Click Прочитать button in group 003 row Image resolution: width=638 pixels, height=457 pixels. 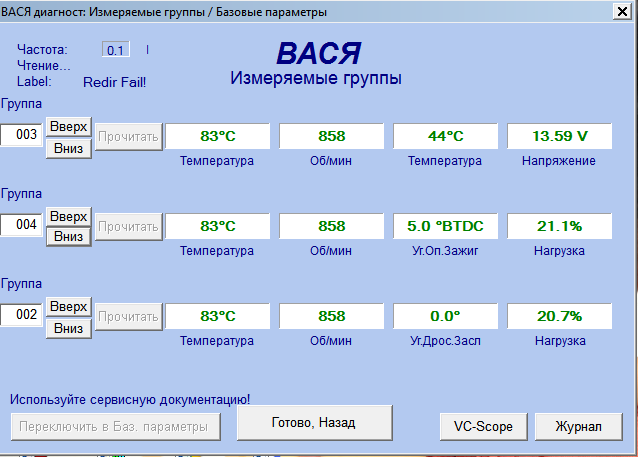point(129,137)
